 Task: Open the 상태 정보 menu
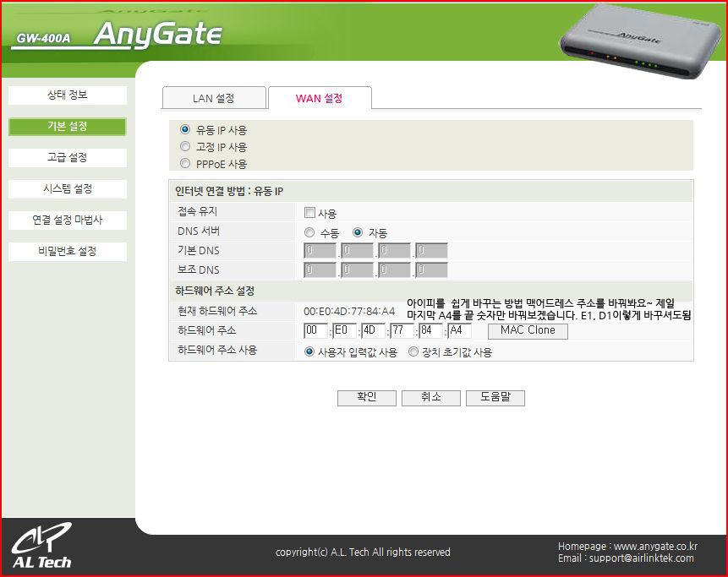pyautogui.click(x=68, y=95)
